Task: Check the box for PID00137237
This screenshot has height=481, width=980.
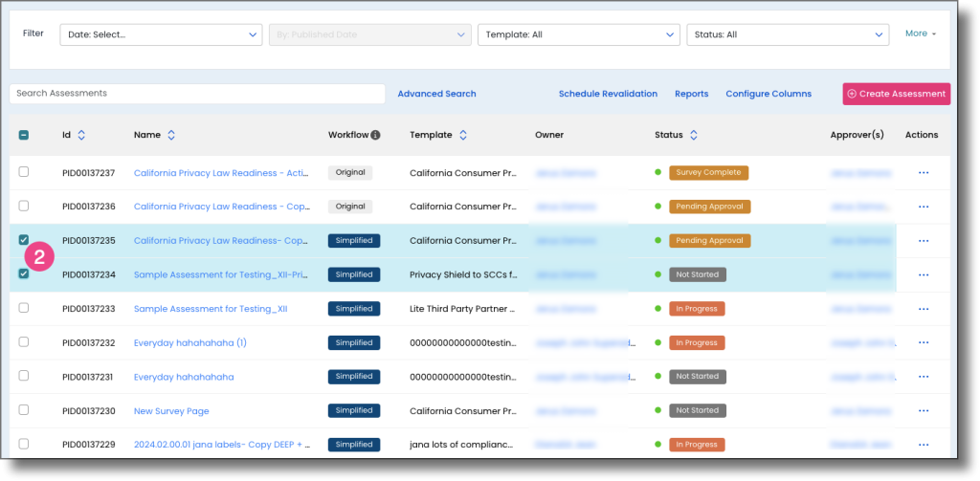Action: click(x=24, y=172)
